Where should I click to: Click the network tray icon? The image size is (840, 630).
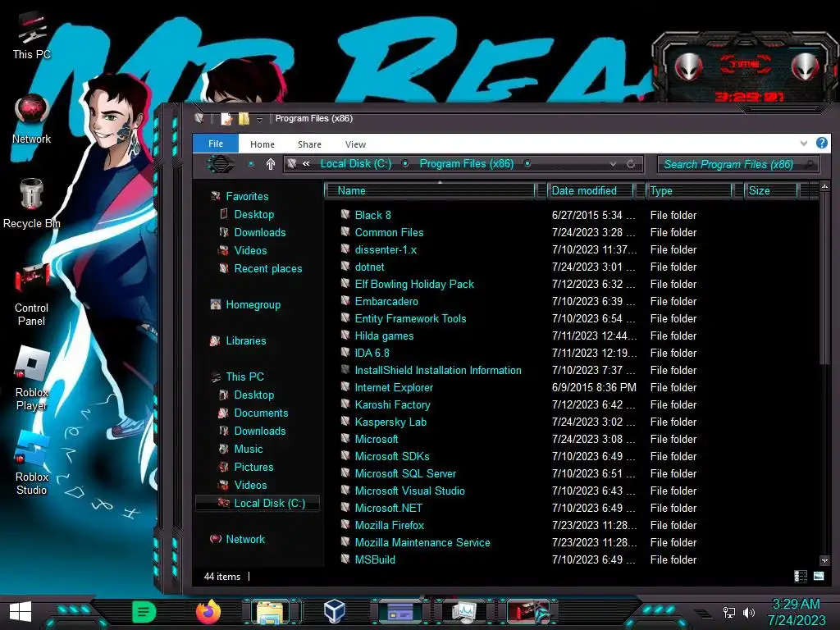(x=728, y=612)
